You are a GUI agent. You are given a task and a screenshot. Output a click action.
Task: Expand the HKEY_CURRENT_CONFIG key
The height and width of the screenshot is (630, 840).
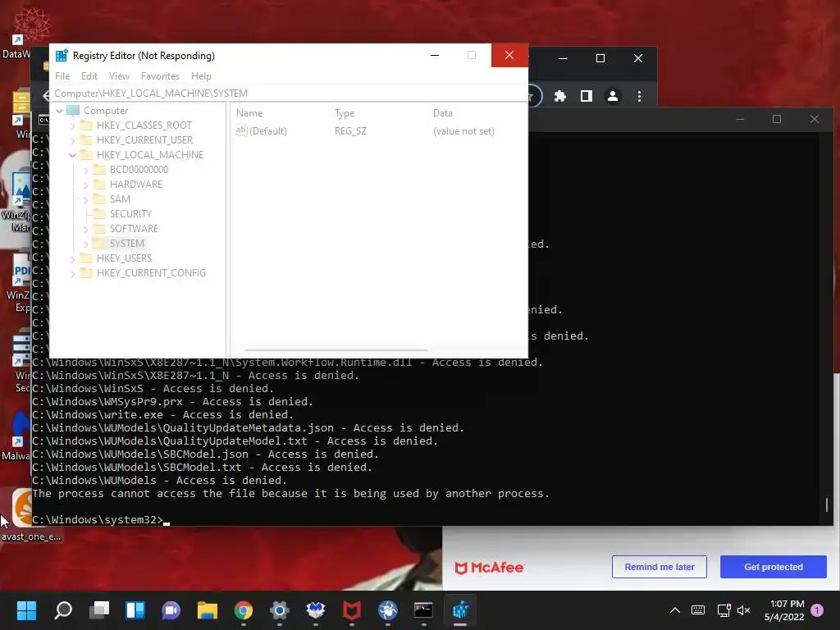(x=72, y=273)
